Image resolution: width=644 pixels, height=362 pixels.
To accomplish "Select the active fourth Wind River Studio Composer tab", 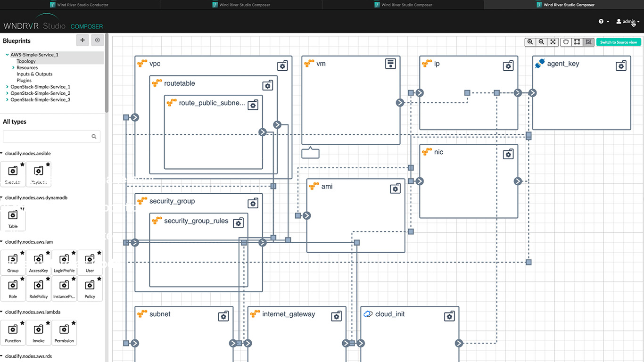I will click(x=564, y=5).
